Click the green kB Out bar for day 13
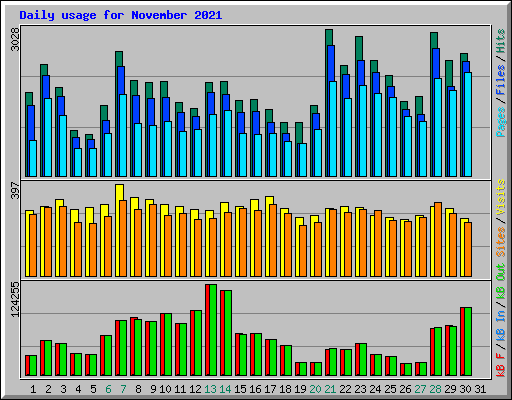The image size is (512, 400). [x=213, y=330]
